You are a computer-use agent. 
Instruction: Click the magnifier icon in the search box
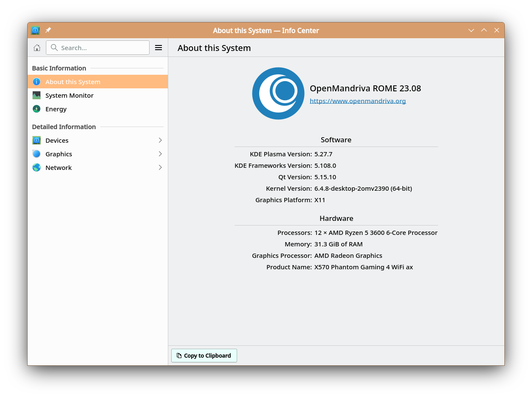(x=54, y=48)
